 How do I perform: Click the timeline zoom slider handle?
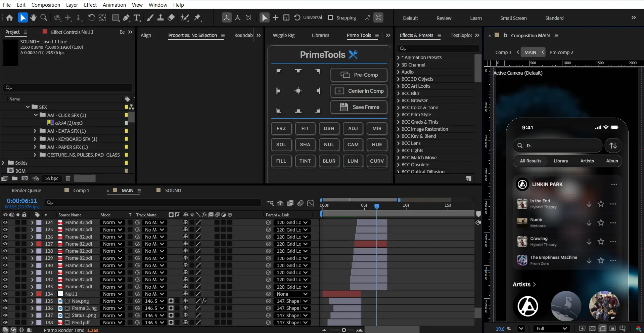344,330
